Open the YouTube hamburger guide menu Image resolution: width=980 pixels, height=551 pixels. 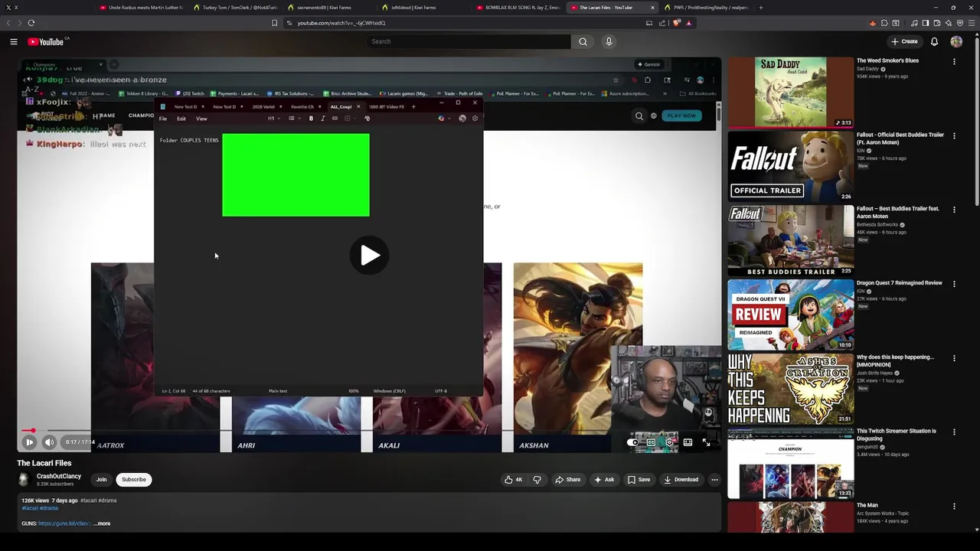pos(14,41)
